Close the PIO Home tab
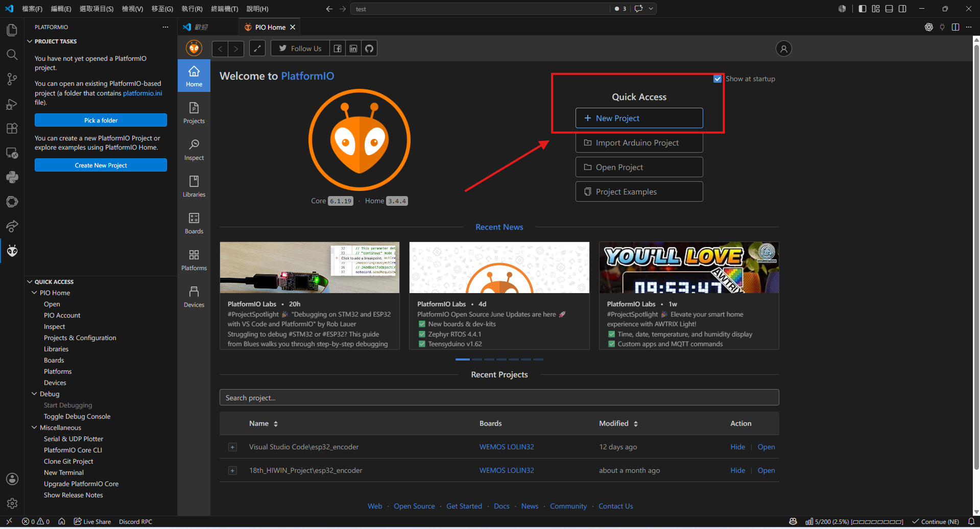This screenshot has width=980, height=529. point(293,27)
